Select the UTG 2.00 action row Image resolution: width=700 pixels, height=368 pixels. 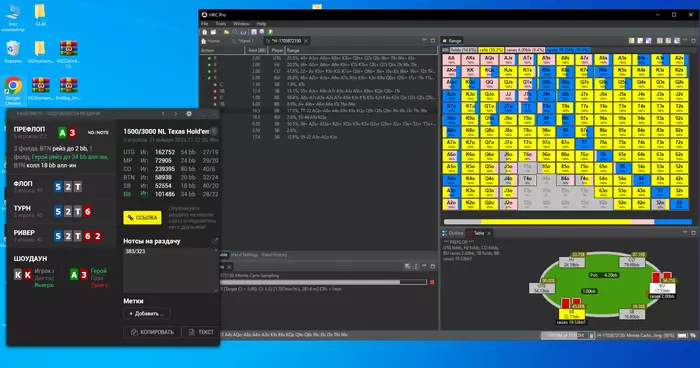click(318, 58)
